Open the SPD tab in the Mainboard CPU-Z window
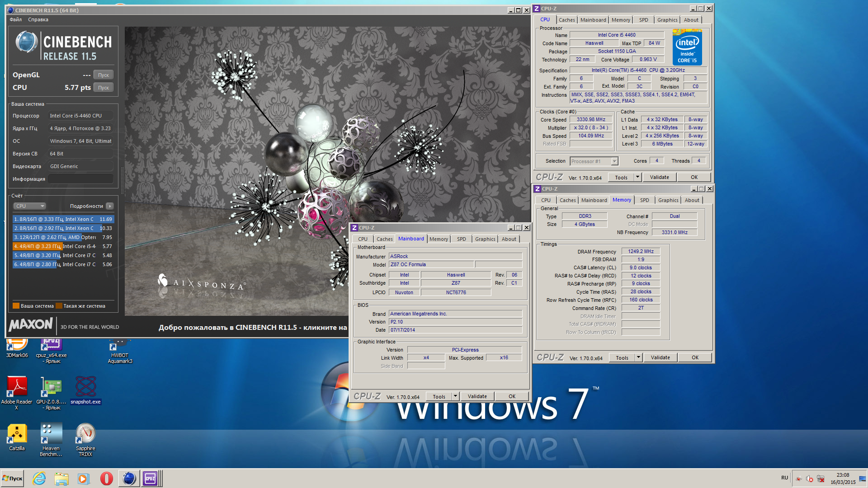 [x=462, y=239]
